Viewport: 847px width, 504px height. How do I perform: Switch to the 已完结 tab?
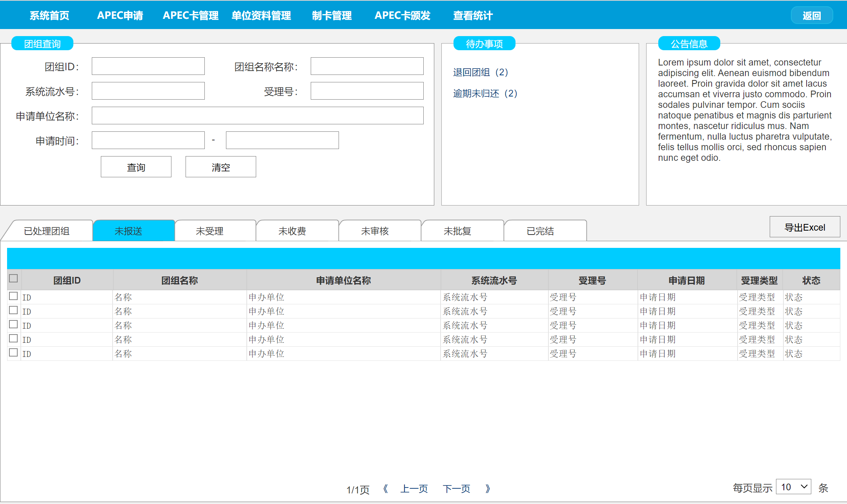[x=546, y=231]
